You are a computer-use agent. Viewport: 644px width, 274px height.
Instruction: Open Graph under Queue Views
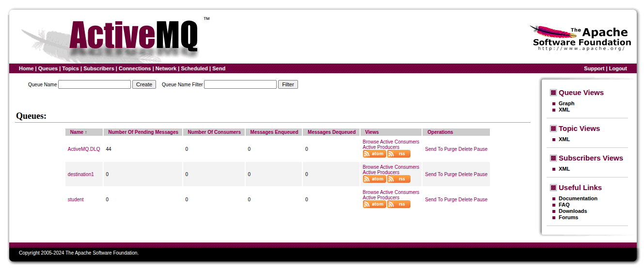pyautogui.click(x=566, y=103)
